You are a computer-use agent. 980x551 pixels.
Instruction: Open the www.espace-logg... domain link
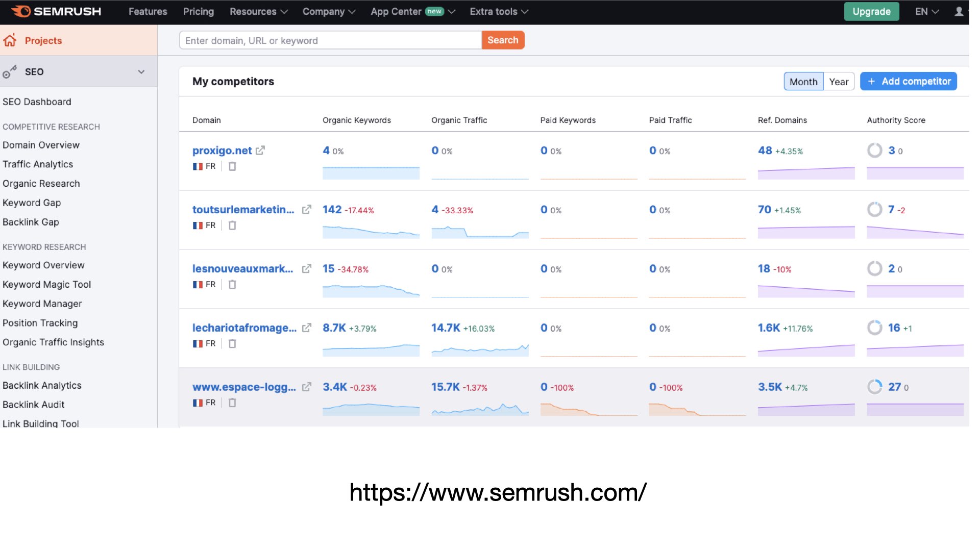click(x=244, y=387)
